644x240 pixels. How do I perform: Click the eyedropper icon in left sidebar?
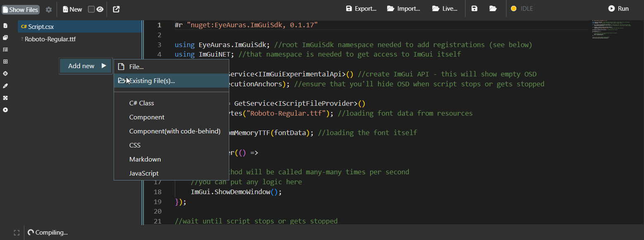pos(5,86)
